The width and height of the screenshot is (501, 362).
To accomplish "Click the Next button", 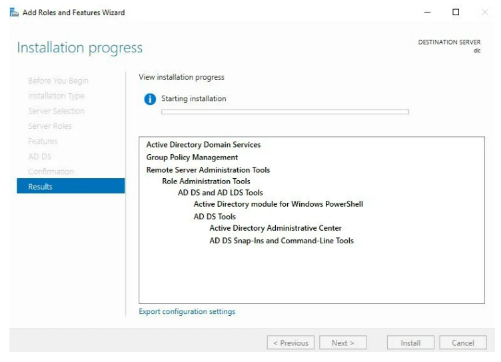I will pyautogui.click(x=343, y=343).
